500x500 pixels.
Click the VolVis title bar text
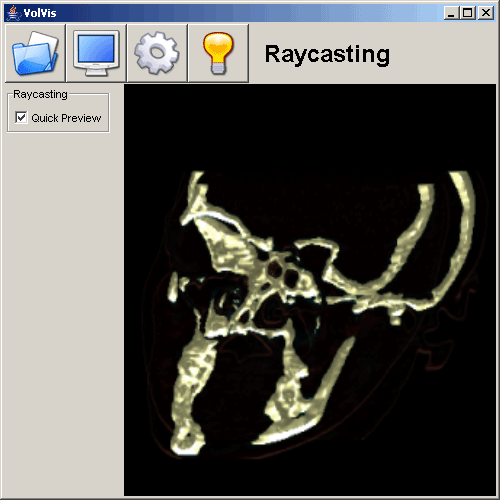(x=40, y=13)
